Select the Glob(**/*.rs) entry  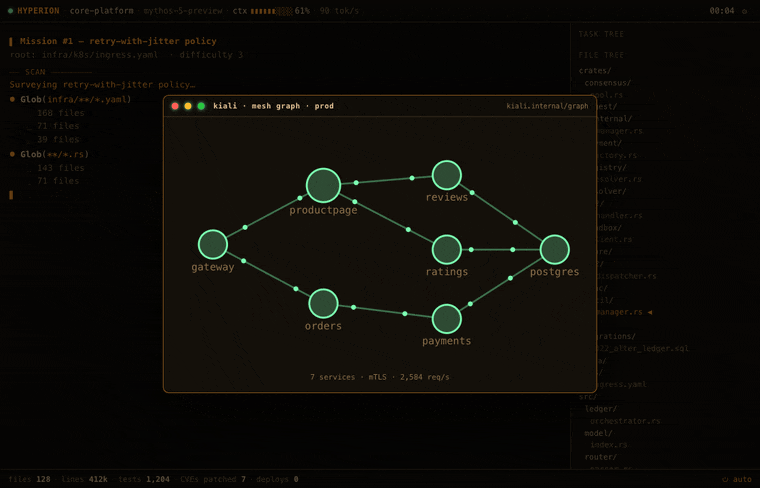pos(54,154)
